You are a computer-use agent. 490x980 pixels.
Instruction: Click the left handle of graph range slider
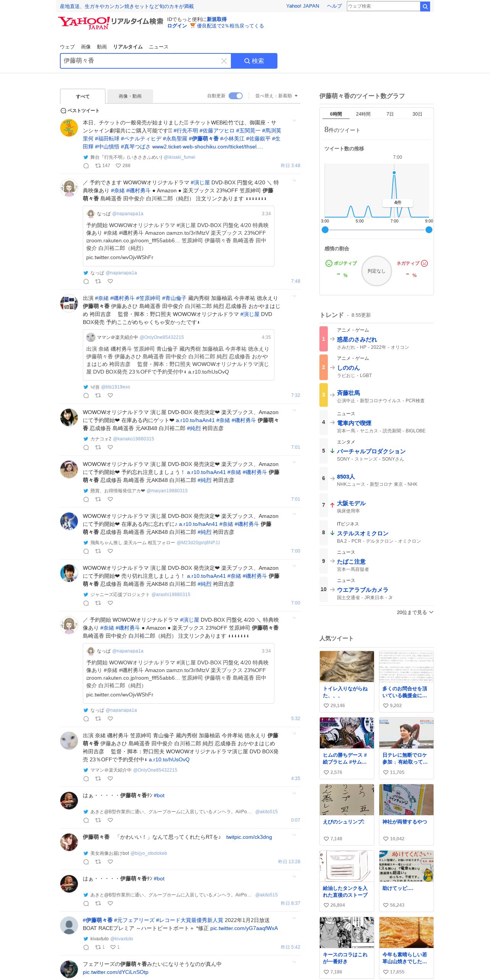325,230
